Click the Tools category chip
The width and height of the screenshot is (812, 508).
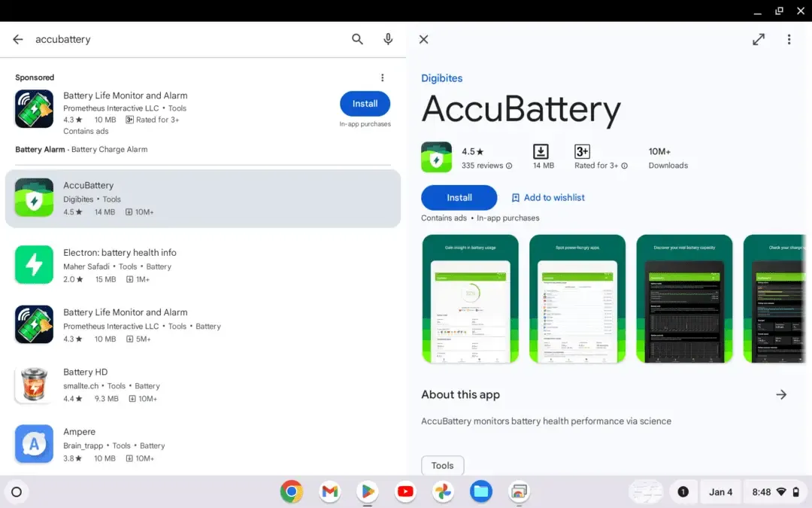tap(443, 466)
